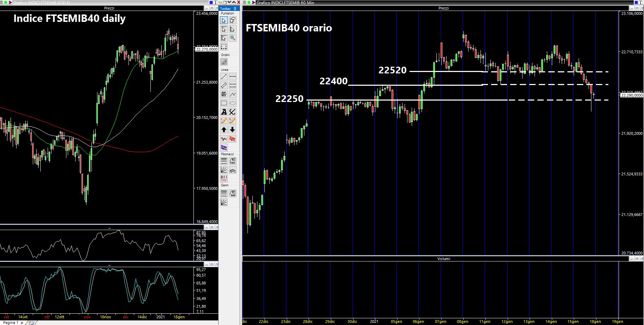Pin the floating Toolbar panel

click(x=234, y=8)
